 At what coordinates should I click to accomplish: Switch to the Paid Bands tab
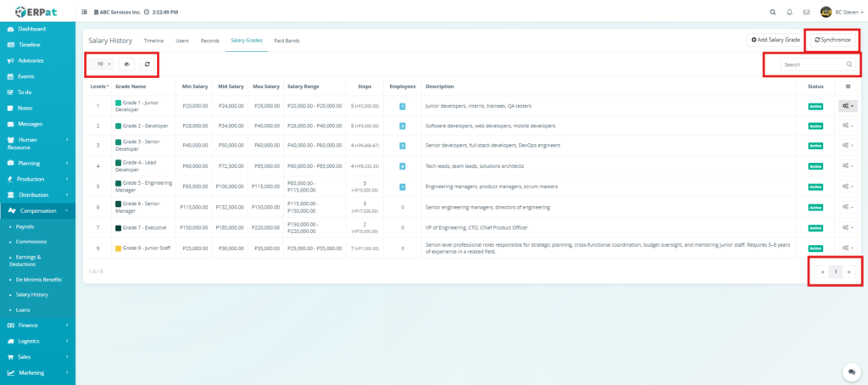point(287,41)
